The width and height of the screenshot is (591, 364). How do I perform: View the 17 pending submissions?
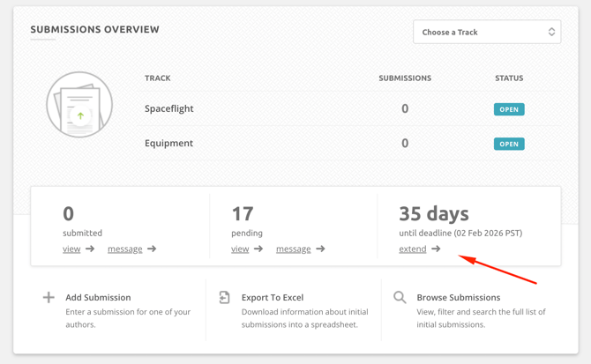coord(240,249)
